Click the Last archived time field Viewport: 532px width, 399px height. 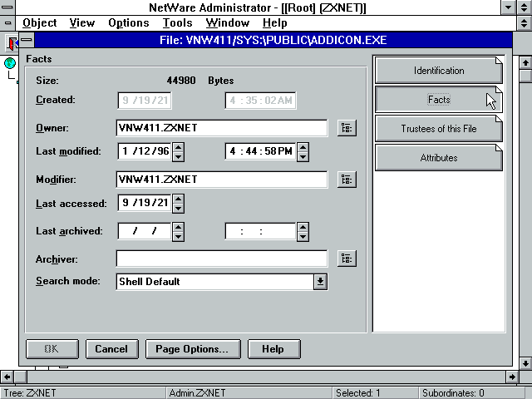pyautogui.click(x=260, y=231)
